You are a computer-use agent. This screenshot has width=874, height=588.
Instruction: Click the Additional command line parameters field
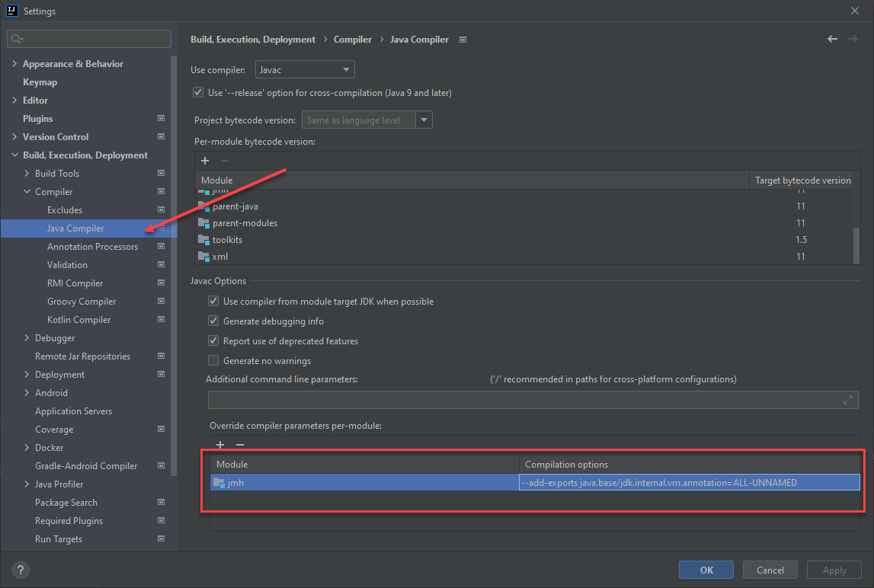[x=533, y=400]
